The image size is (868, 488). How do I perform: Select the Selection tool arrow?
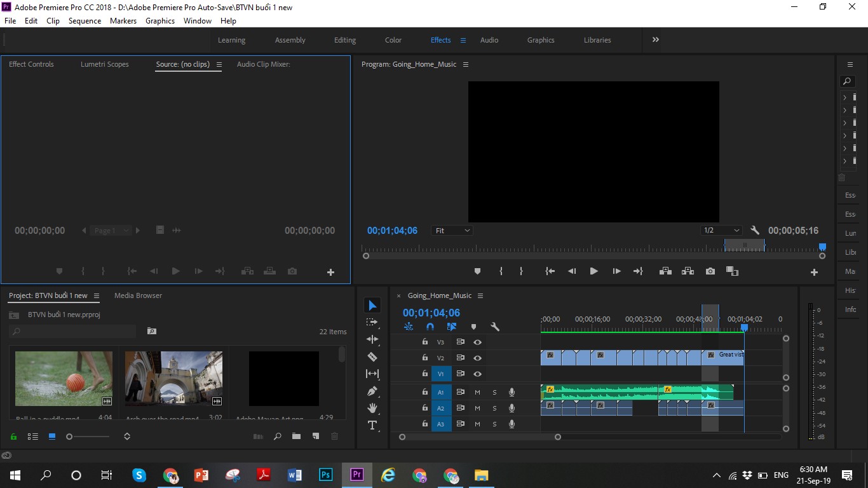[x=372, y=306]
